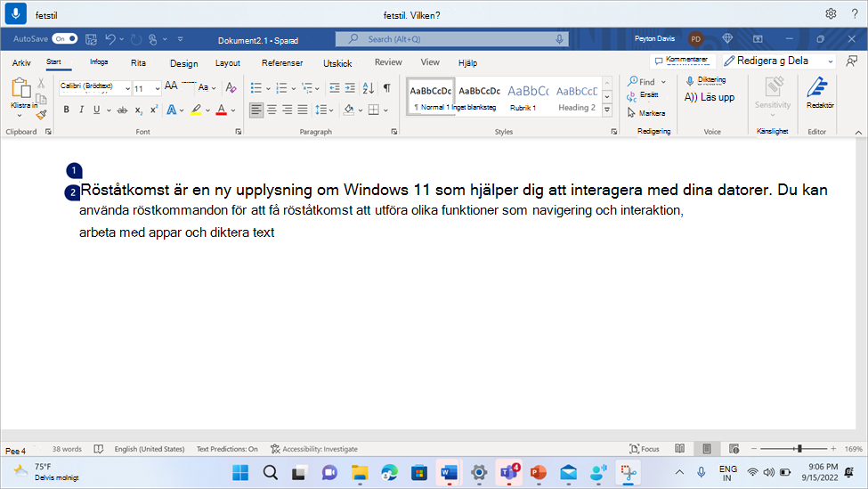The width and height of the screenshot is (868, 489).
Task: Open the Layout tab
Action: click(228, 63)
